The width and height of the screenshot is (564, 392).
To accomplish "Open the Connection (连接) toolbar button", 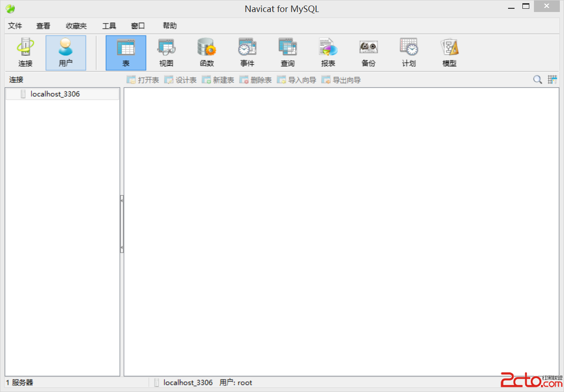I will click(x=25, y=53).
